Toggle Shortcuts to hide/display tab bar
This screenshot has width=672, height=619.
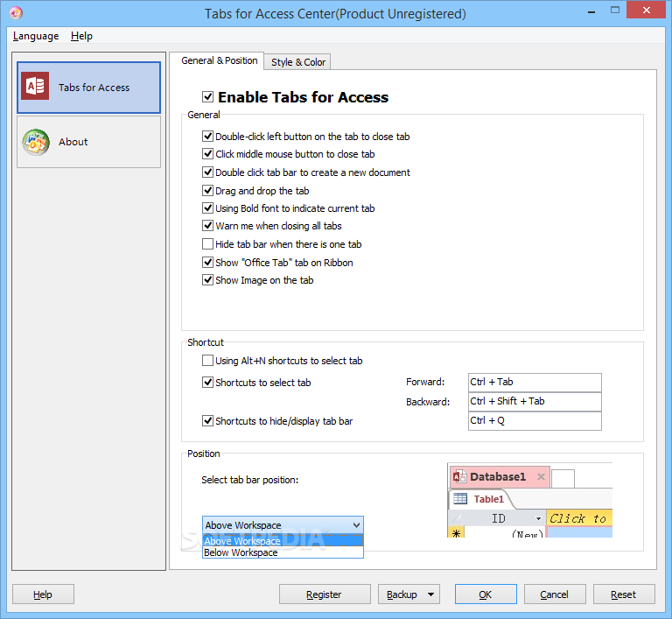[x=208, y=421]
